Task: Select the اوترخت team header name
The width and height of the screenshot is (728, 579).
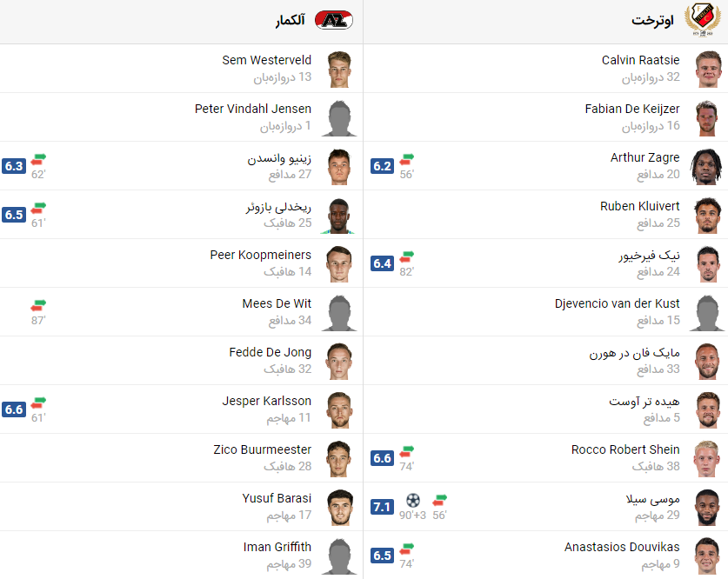Action: pos(652,20)
